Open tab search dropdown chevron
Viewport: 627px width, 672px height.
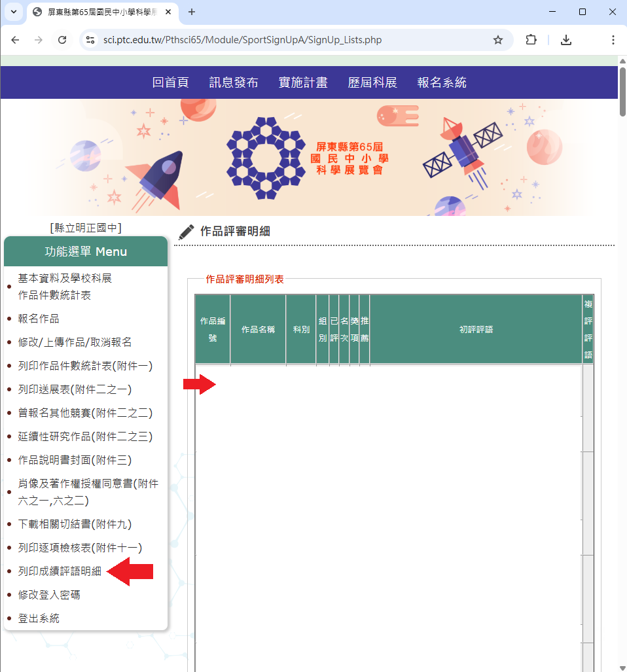pos(14,12)
